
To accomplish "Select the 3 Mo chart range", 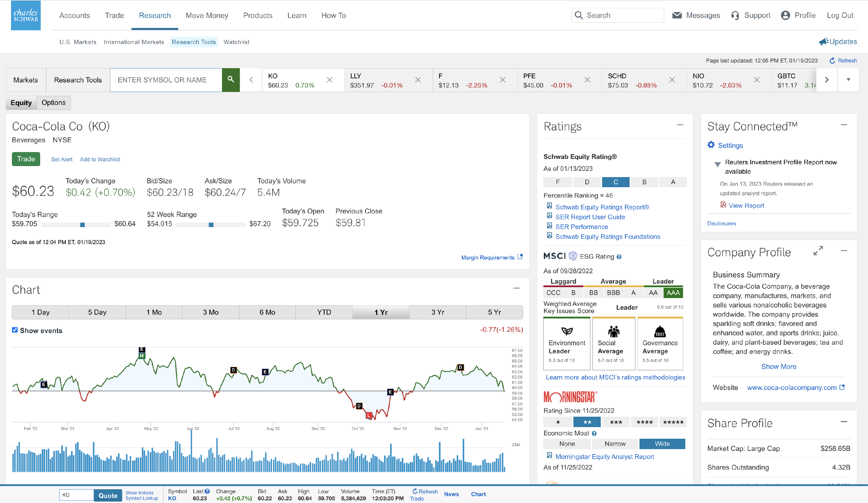I will [x=211, y=312].
